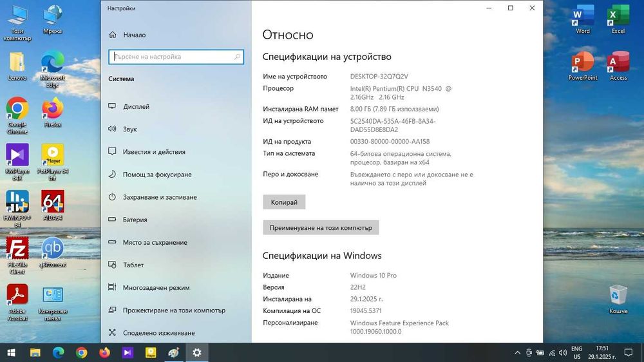Open FileZilla Client desktop shortcut

[x=17, y=256]
